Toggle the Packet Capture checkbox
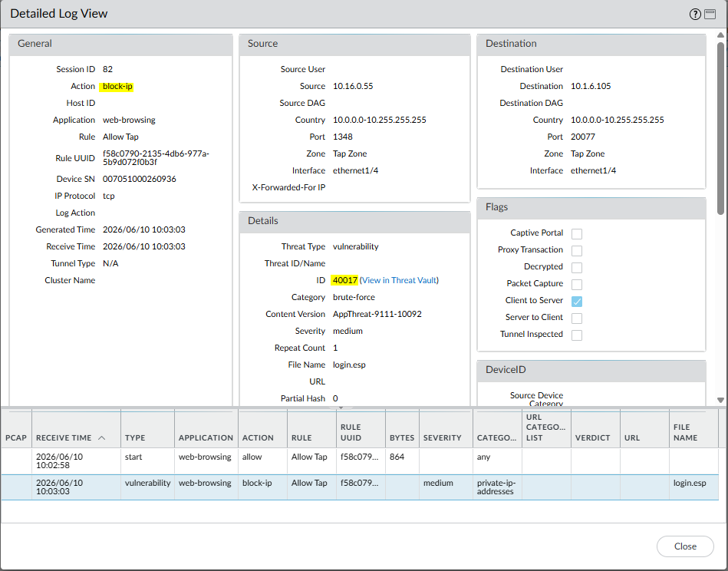This screenshot has width=728, height=571. click(x=577, y=284)
